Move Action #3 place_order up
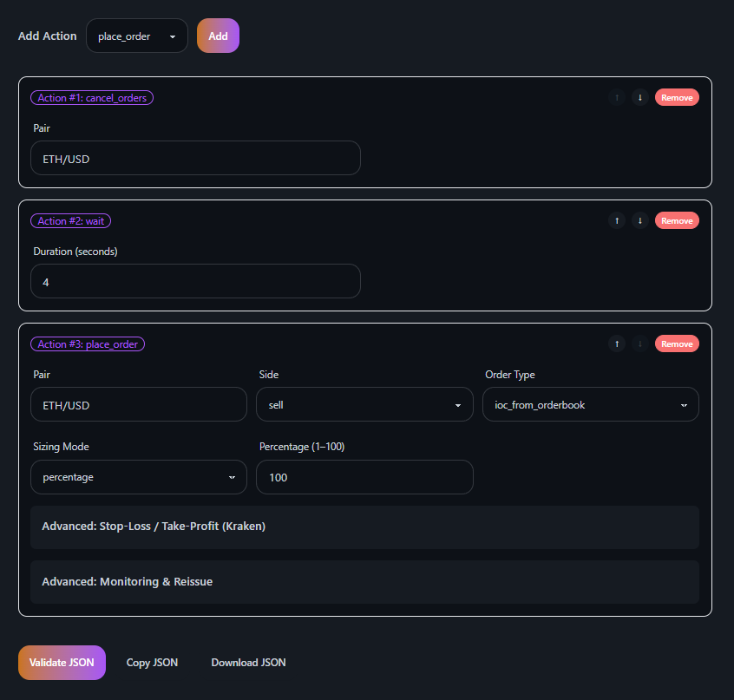Image resolution: width=734 pixels, height=700 pixels. (617, 343)
